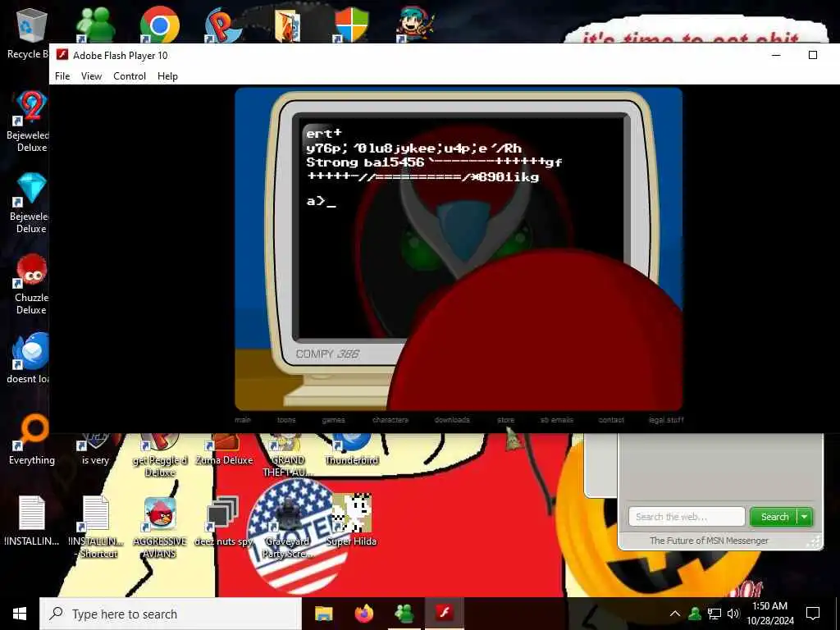The width and height of the screenshot is (840, 630).
Task: Show hidden system tray icons chevron
Action: 675,614
